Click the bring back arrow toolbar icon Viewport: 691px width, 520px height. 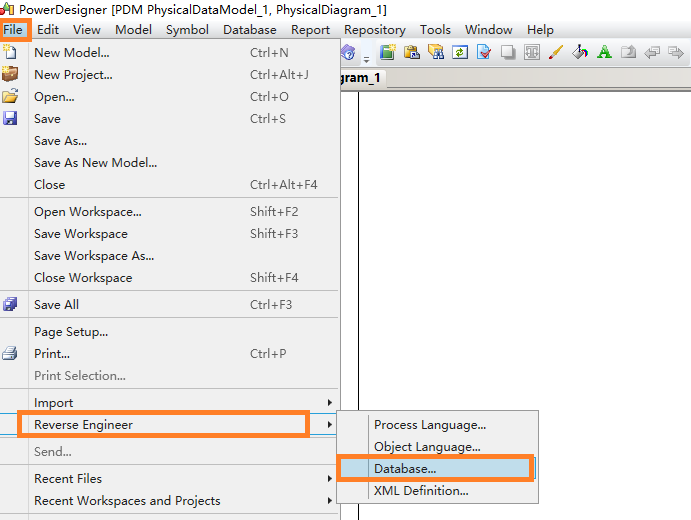[652, 52]
